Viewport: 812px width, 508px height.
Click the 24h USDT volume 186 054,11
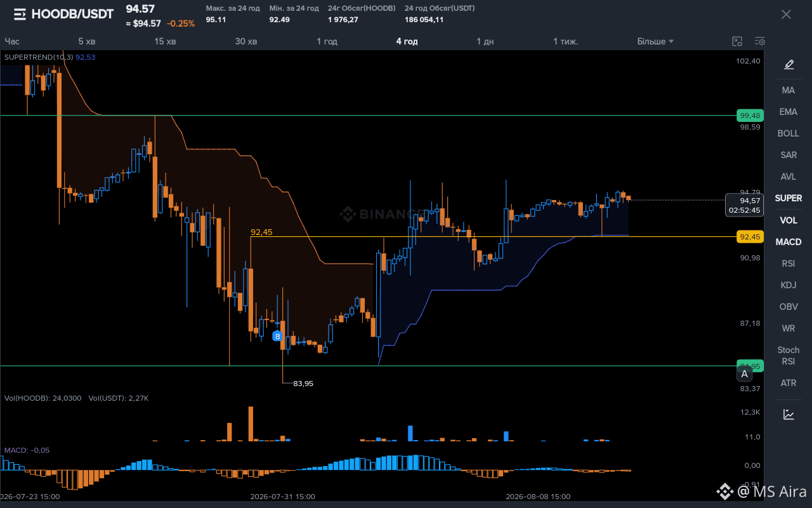click(x=424, y=20)
